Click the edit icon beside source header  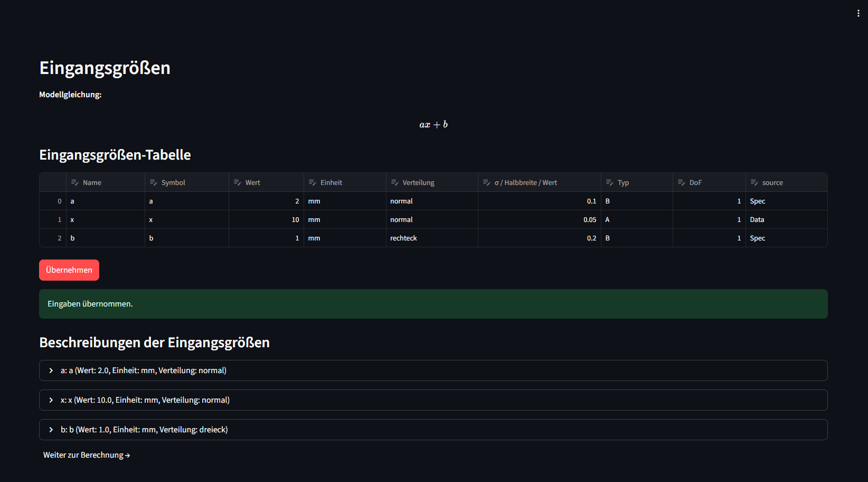click(754, 182)
